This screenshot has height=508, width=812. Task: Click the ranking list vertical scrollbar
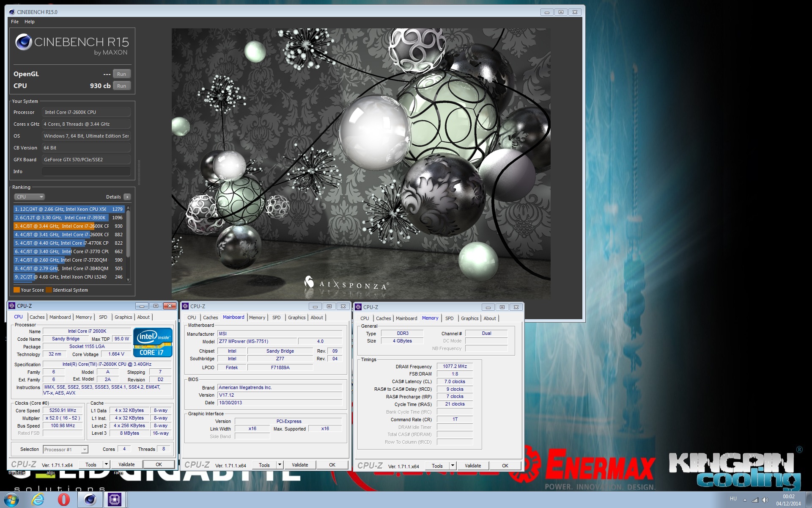(128, 244)
